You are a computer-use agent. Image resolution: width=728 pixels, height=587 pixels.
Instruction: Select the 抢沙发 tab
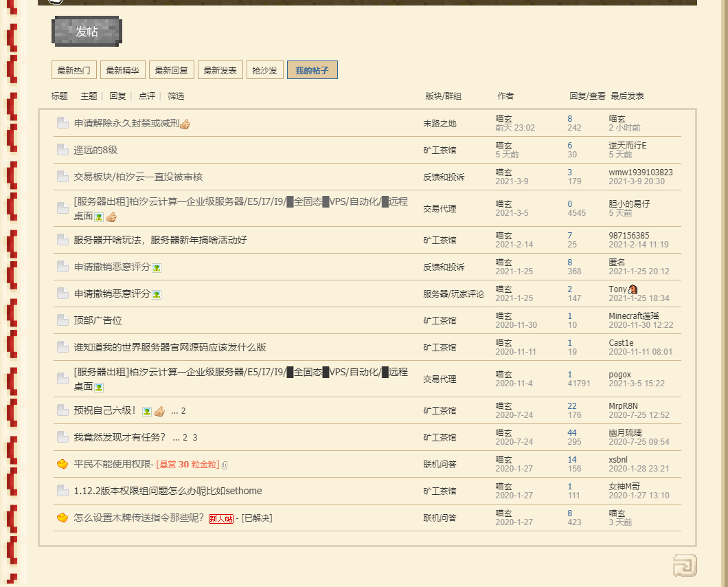point(264,70)
